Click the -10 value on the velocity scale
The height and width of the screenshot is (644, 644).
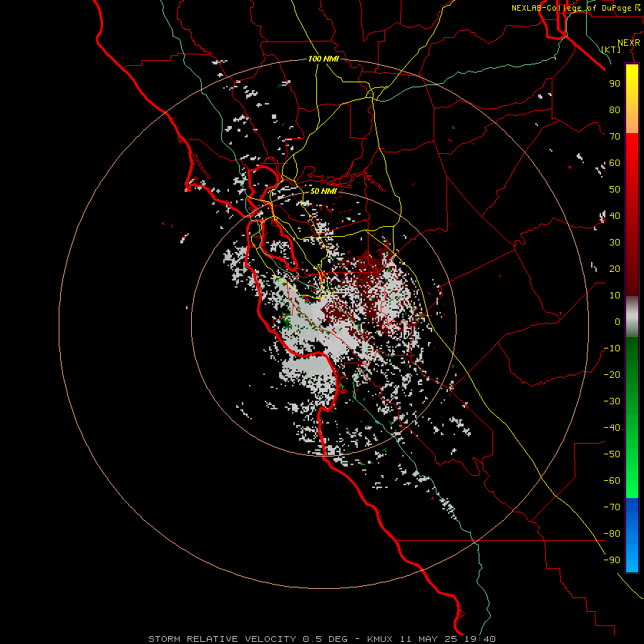[612, 348]
